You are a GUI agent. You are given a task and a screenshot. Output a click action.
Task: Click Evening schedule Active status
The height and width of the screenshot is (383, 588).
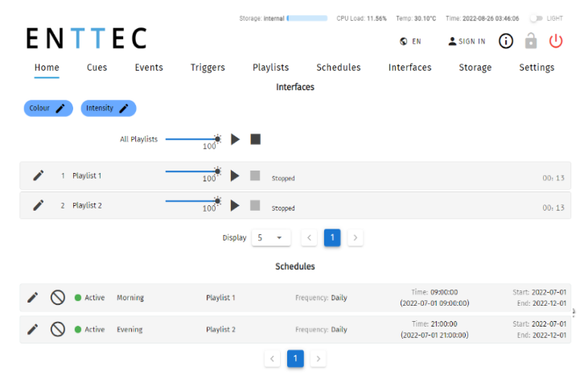coord(89,329)
